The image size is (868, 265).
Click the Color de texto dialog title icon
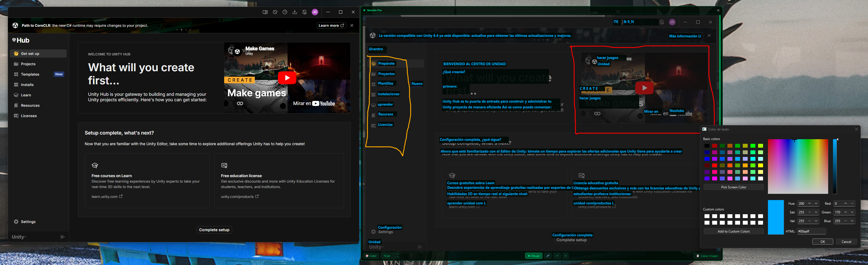point(704,129)
